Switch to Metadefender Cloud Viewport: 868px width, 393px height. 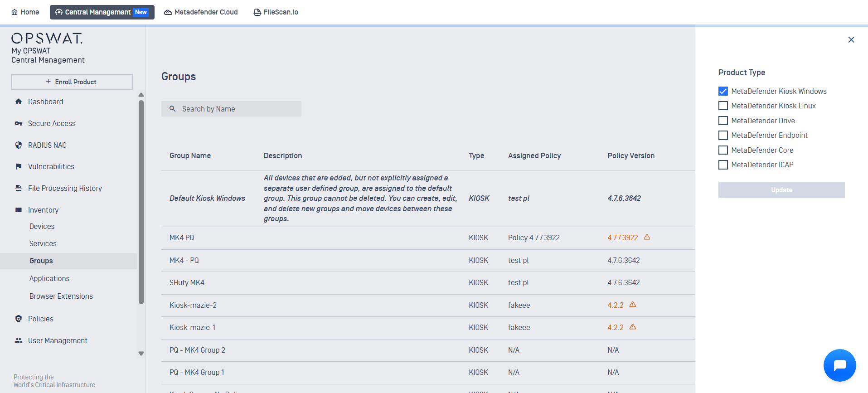click(201, 12)
